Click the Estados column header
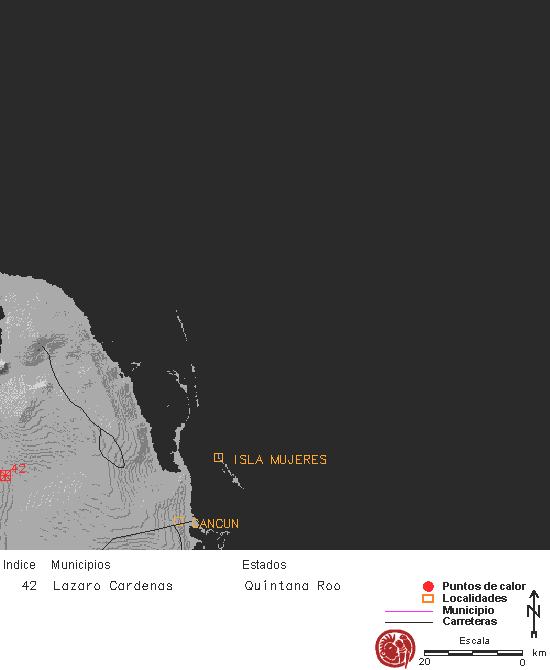This screenshot has width=550, height=670. pos(264,564)
